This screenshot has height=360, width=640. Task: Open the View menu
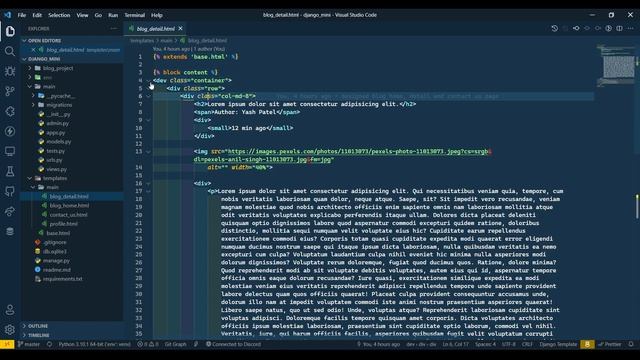pyautogui.click(x=82, y=15)
